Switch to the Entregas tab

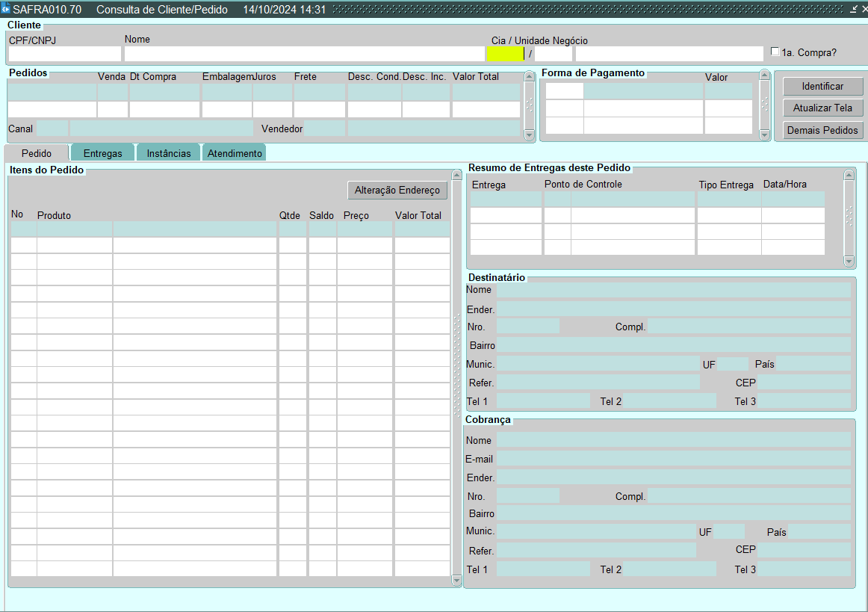102,153
